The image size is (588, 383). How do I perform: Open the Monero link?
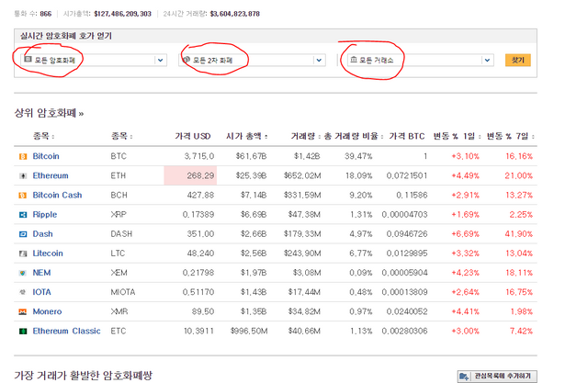[x=47, y=311]
